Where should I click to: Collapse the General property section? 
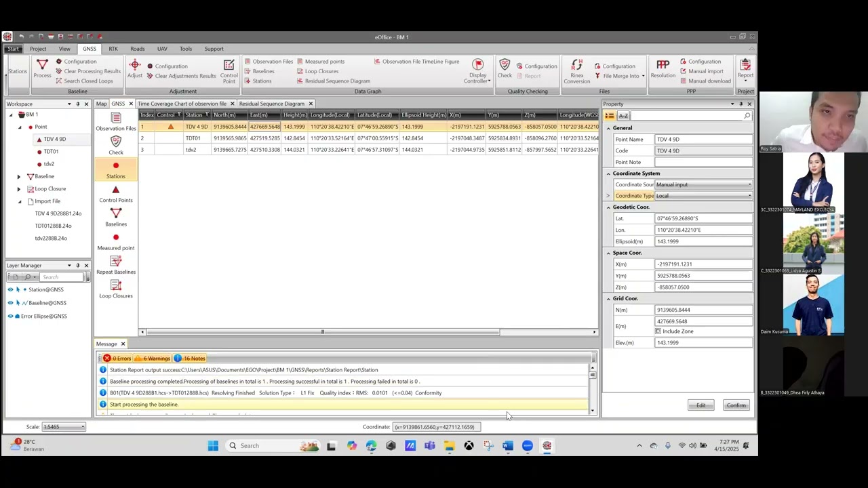tap(608, 128)
